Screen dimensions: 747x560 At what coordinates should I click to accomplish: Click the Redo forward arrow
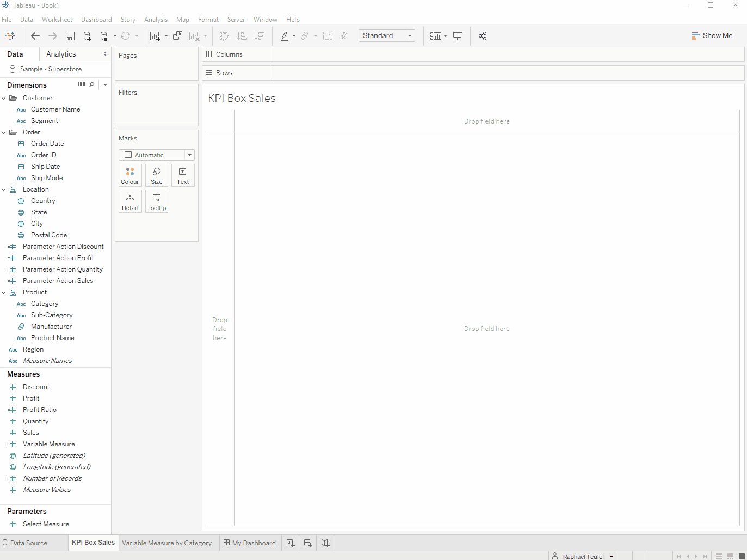tap(53, 36)
